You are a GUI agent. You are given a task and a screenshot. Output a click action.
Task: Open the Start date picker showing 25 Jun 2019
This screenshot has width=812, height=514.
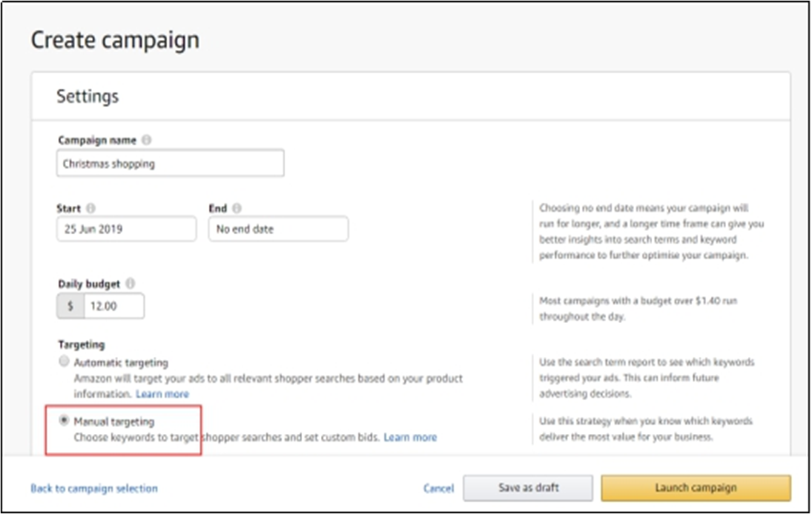click(x=126, y=229)
